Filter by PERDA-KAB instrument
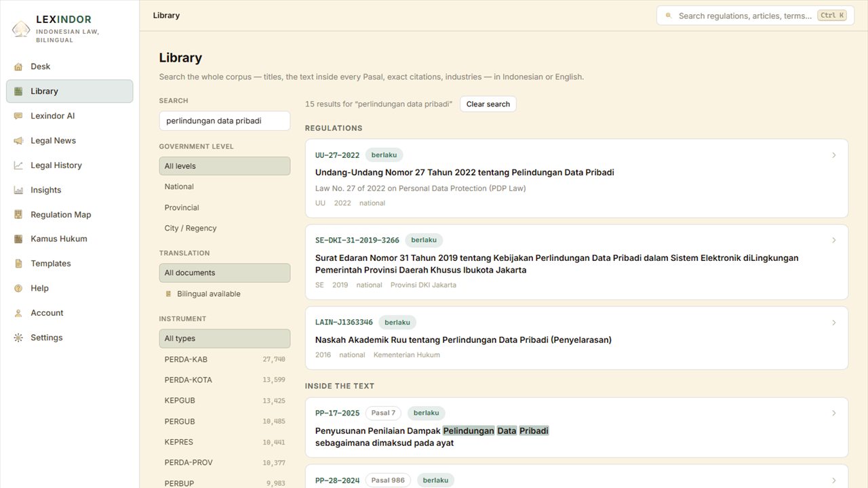This screenshot has width=868, height=488. (224, 360)
